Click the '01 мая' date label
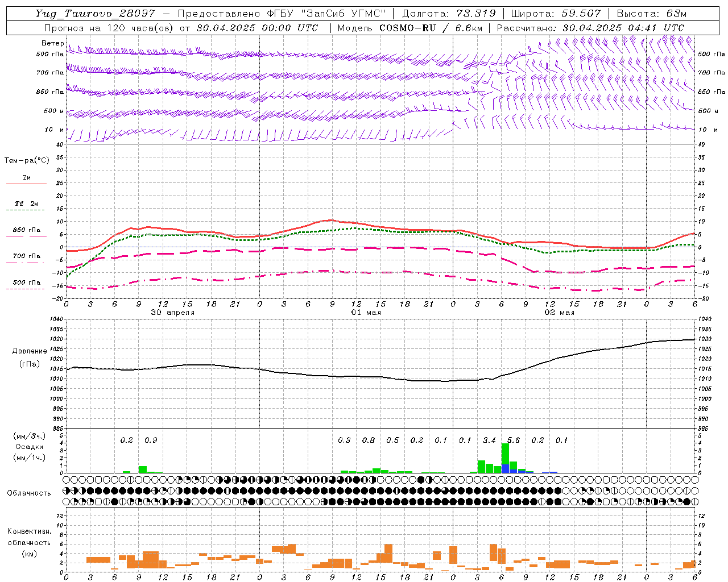The image size is (728, 582). coord(366,313)
